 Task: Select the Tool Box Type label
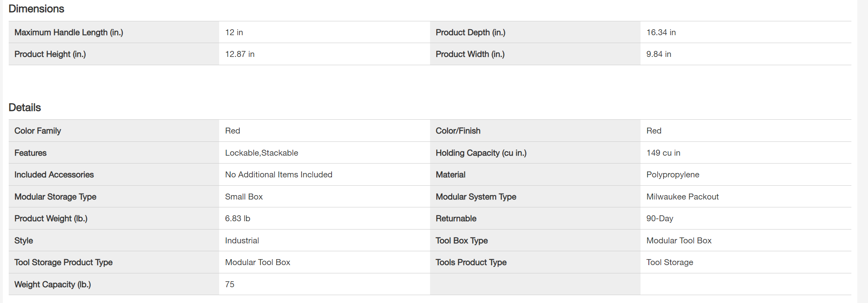(462, 241)
